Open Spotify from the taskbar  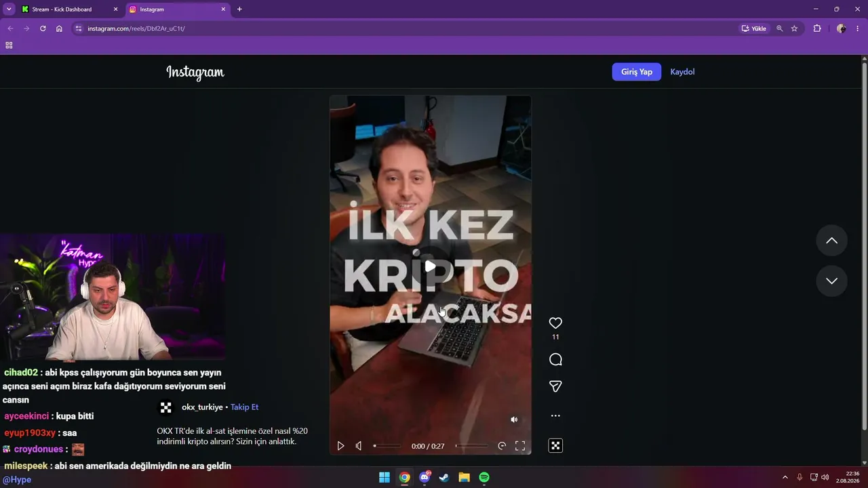click(484, 477)
